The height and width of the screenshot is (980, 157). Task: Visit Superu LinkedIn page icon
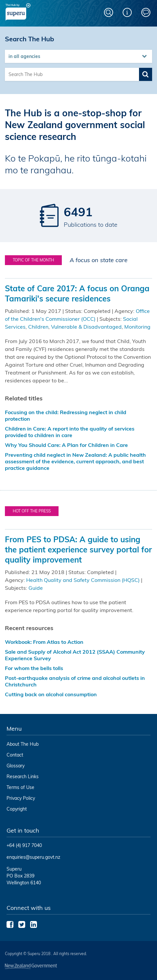(x=33, y=924)
